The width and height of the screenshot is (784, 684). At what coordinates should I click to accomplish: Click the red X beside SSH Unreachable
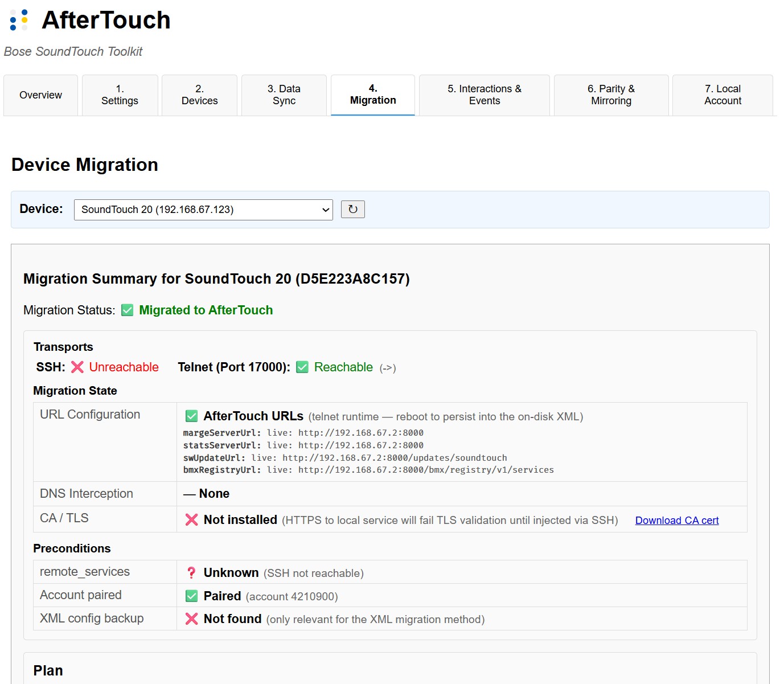[77, 367]
